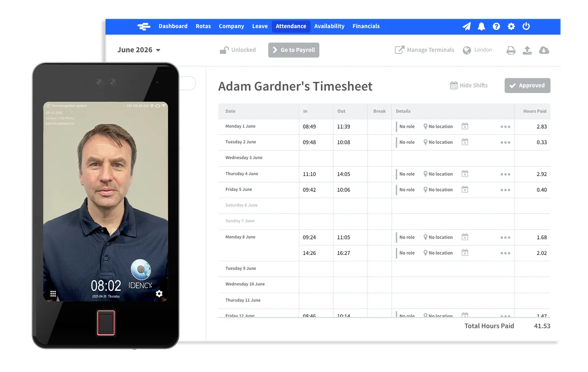
Task: Open the Availability tab
Action: coord(329,26)
